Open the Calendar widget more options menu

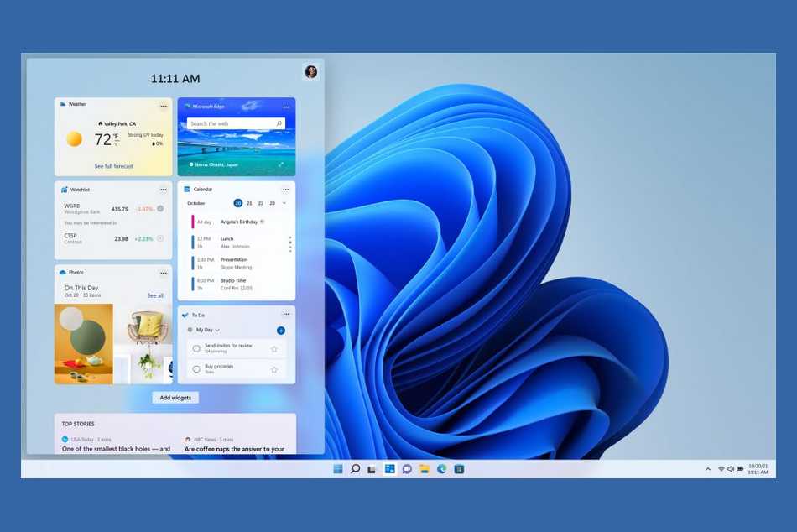point(285,190)
